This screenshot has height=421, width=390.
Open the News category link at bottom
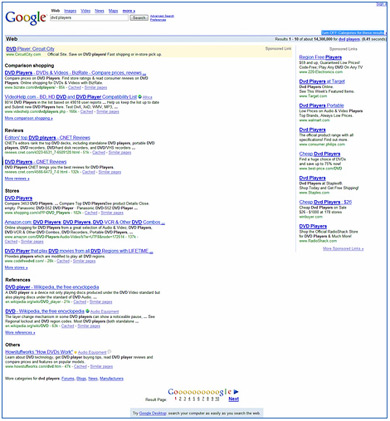pos(93,379)
